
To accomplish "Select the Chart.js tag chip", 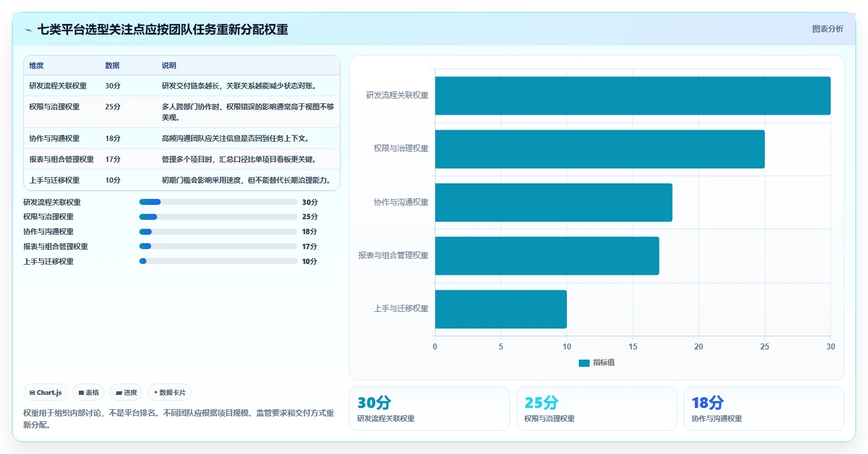I will [x=46, y=392].
